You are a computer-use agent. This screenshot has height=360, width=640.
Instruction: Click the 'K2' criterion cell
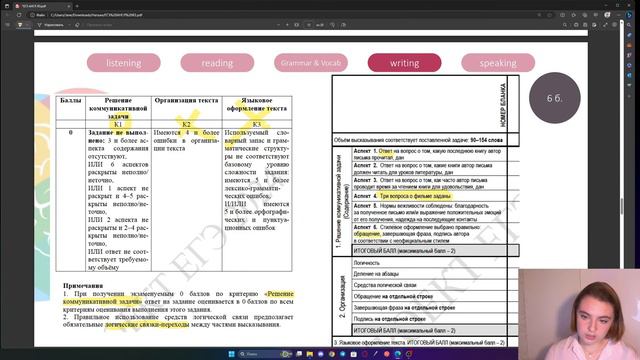187,124
